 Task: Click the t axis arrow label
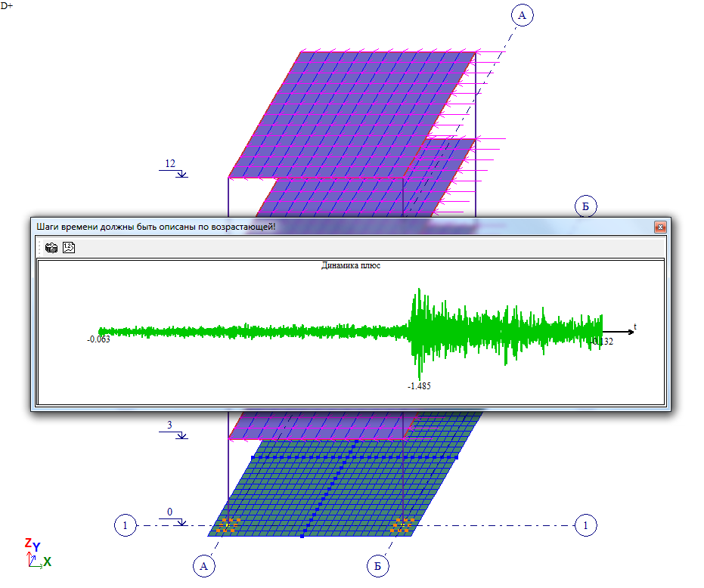point(634,327)
